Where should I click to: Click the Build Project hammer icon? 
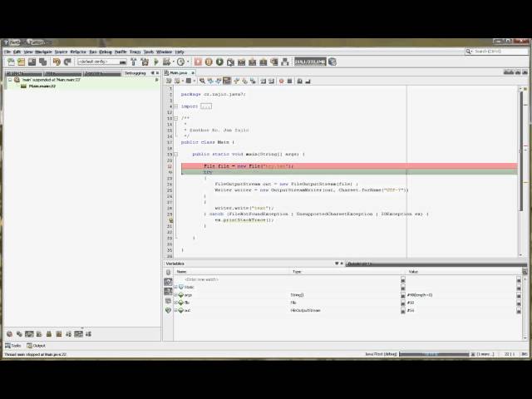(x=133, y=62)
